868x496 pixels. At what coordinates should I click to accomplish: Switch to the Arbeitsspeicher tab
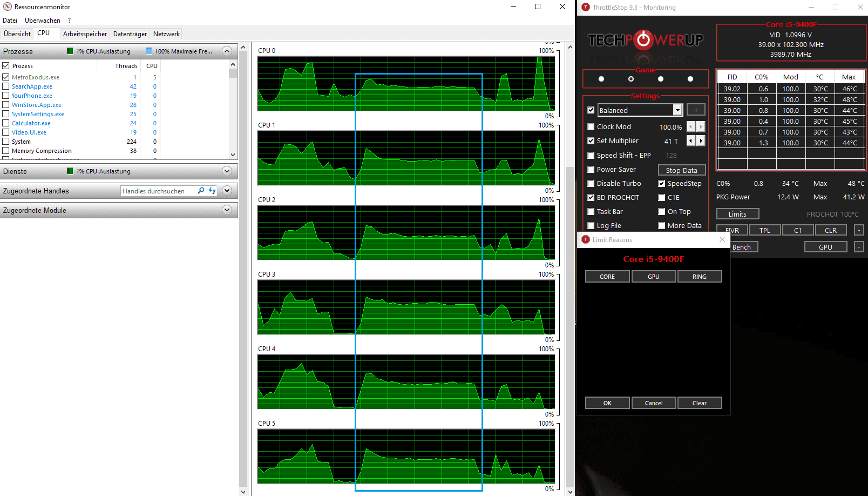[x=85, y=33]
